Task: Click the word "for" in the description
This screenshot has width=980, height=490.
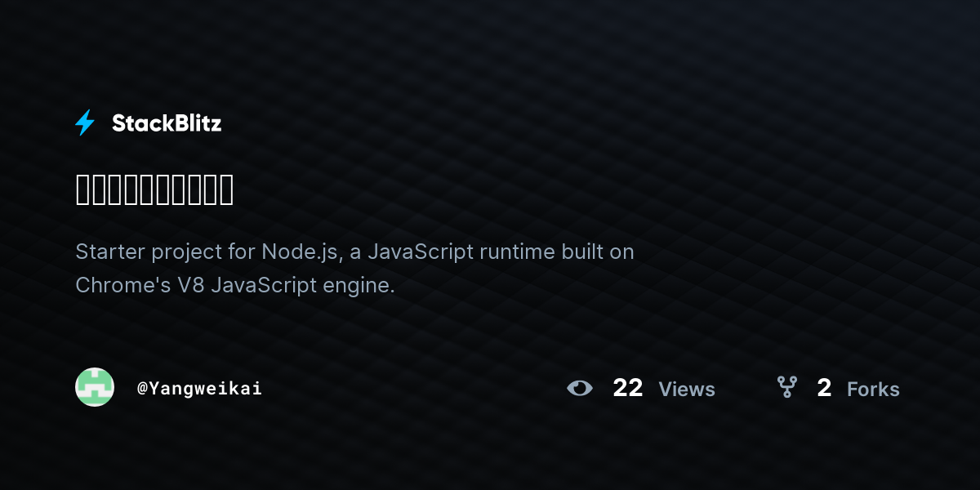Action: point(242,252)
